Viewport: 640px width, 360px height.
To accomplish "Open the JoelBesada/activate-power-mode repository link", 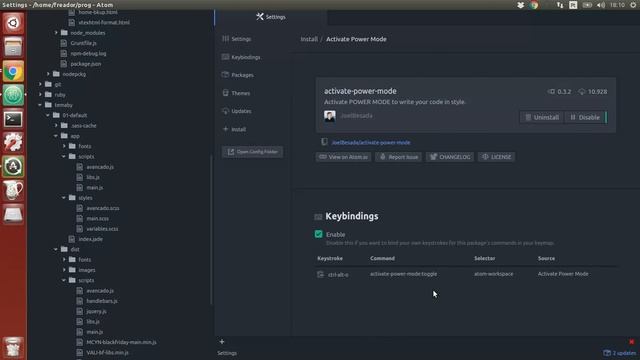I will pyautogui.click(x=371, y=142).
